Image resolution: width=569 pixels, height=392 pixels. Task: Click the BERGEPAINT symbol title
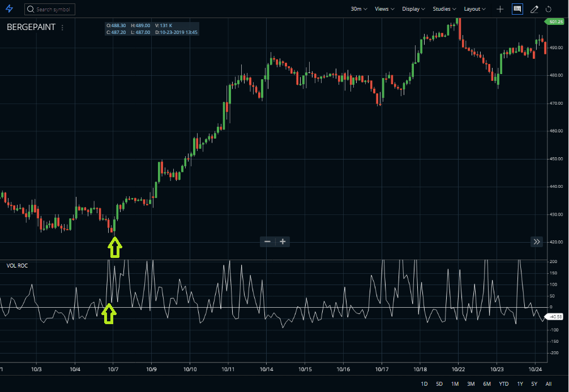coord(31,27)
